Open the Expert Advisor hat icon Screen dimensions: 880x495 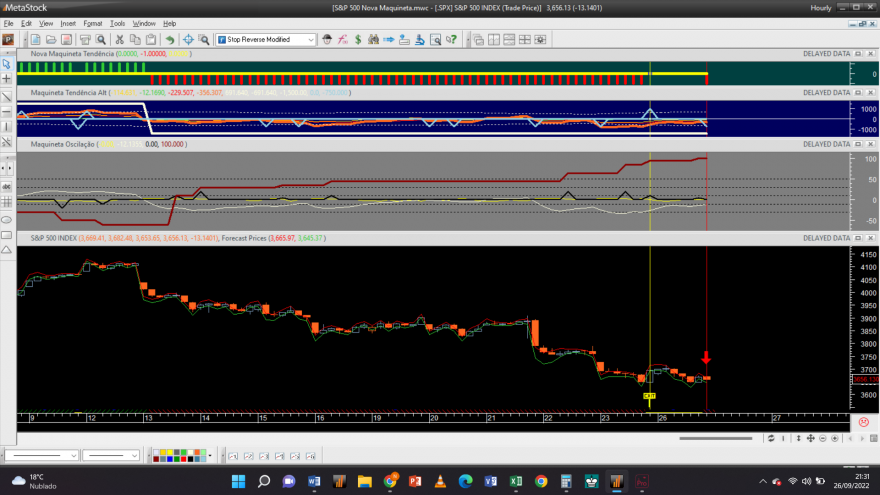[x=327, y=39]
